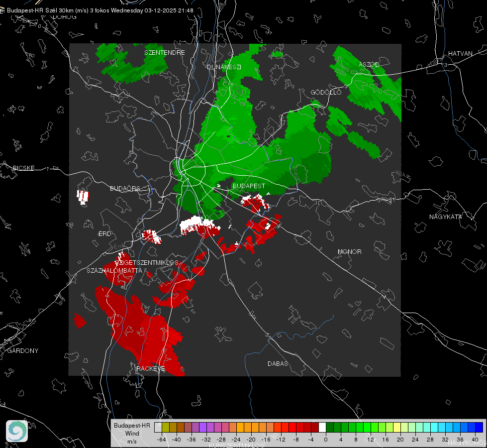
Task: Click the ÉRD town label
Action: coord(104,234)
